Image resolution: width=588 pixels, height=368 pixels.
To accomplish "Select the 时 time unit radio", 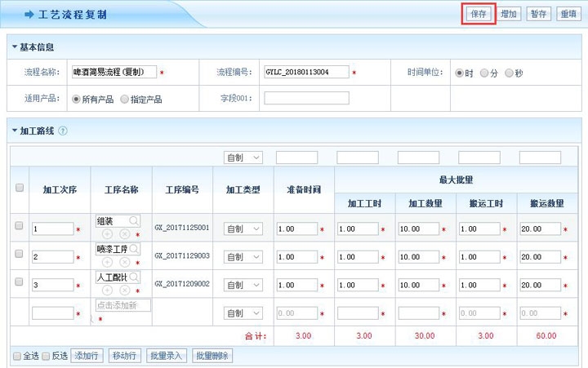I will [459, 73].
